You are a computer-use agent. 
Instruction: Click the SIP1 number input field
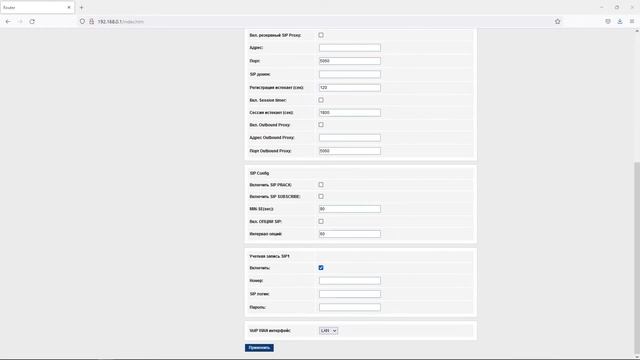350,280
